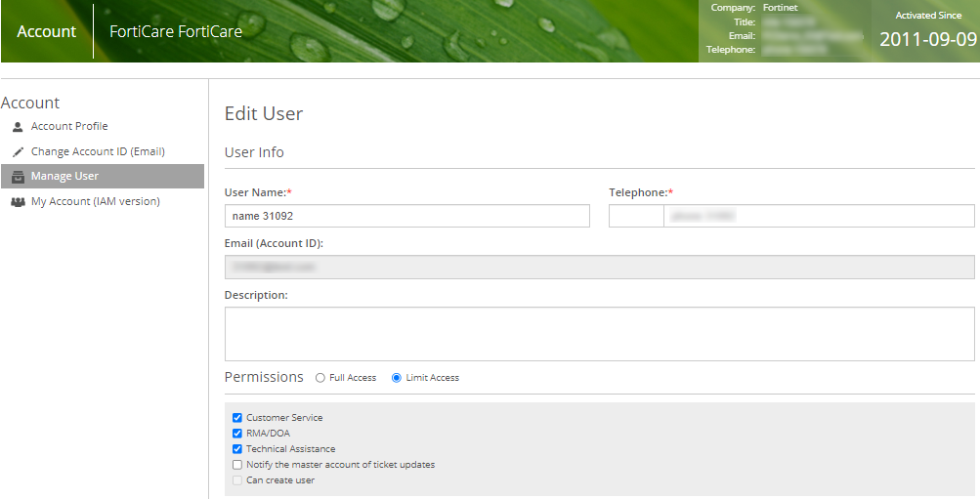980x499 pixels.
Task: Uncheck the Technical Assistance checkbox
Action: pyautogui.click(x=237, y=449)
